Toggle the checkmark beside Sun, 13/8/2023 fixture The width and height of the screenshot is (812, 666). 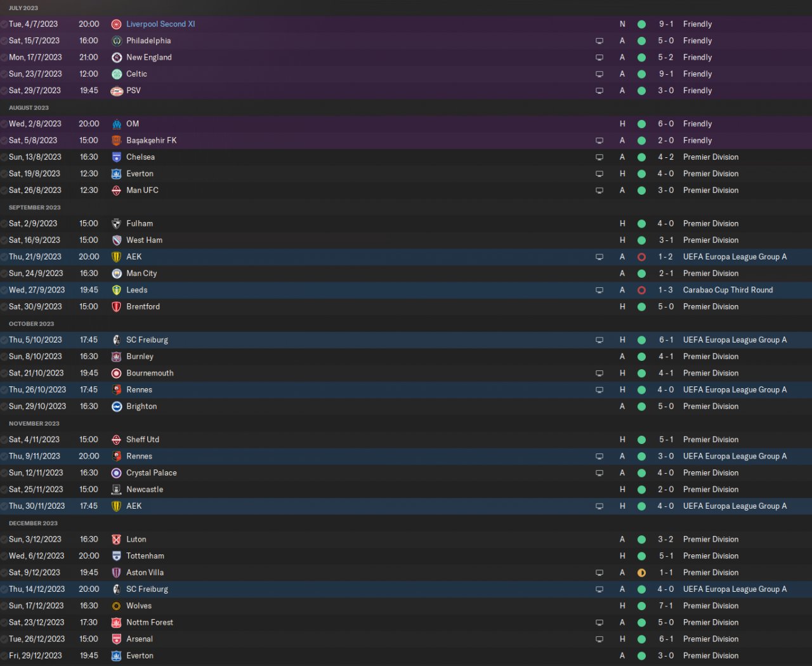4,157
